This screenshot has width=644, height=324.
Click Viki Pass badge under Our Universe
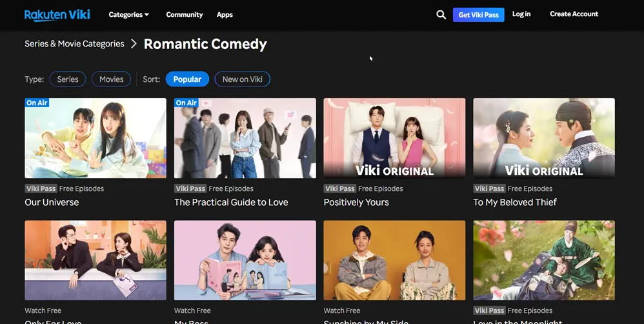41,188
